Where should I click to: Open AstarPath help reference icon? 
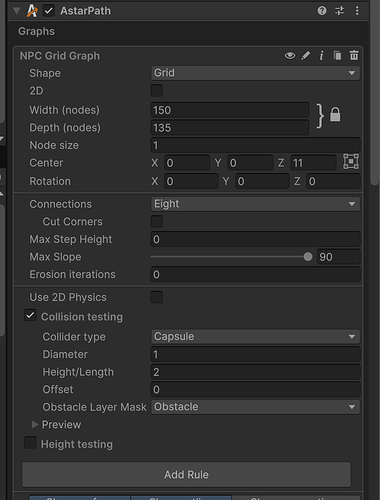point(322,11)
